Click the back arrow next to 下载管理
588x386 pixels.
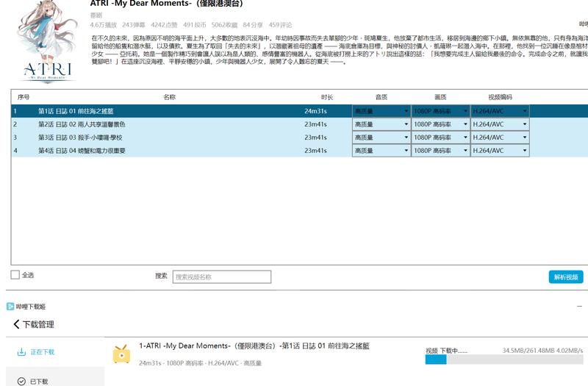click(x=16, y=324)
